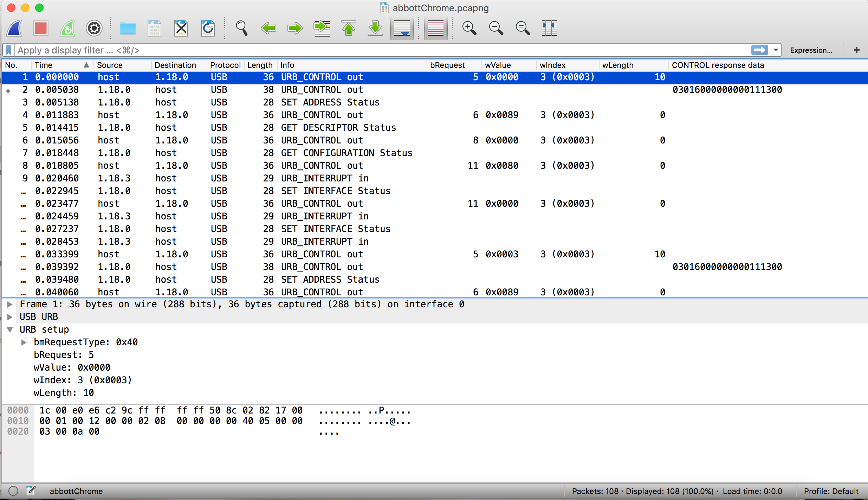Toggle packet list colorization
This screenshot has height=500, width=868.
436,28
